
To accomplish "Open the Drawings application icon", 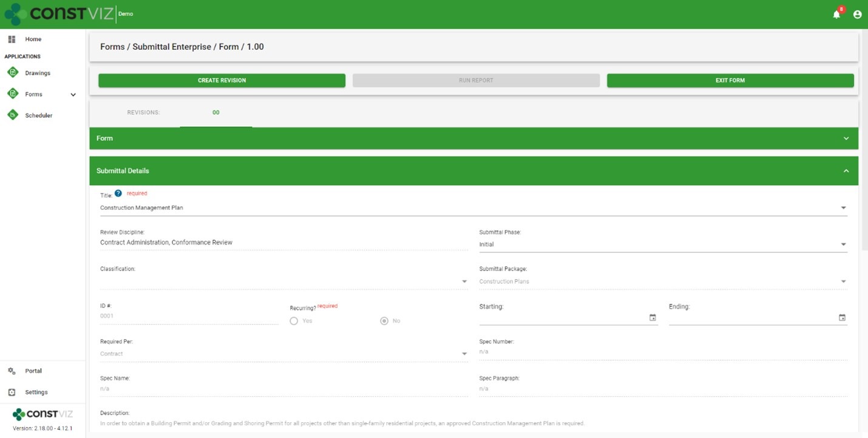I will [x=13, y=73].
